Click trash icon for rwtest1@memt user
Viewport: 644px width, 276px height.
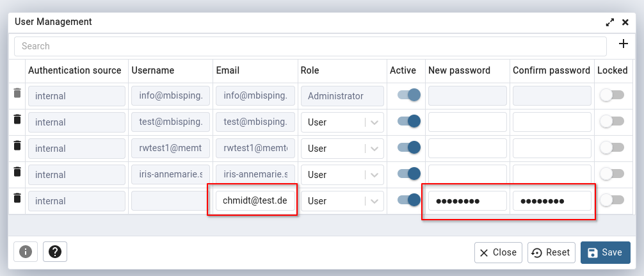pyautogui.click(x=17, y=145)
